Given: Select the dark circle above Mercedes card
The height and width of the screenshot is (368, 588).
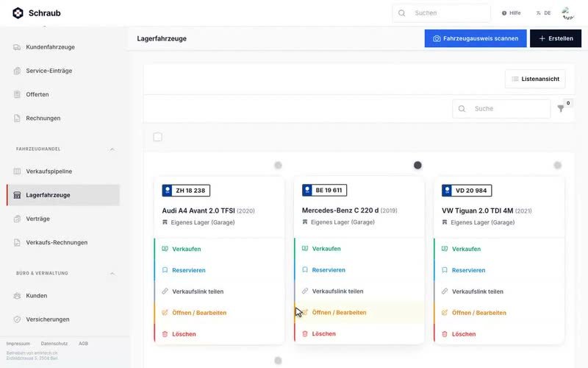Looking at the screenshot, I should coord(417,165).
